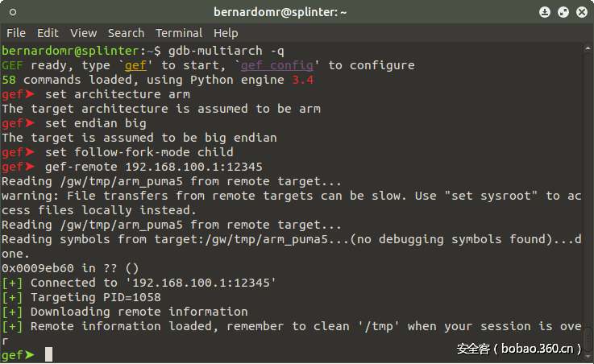This screenshot has height=364, width=594.
Task: Minimize the terminal window
Action: click(x=545, y=12)
